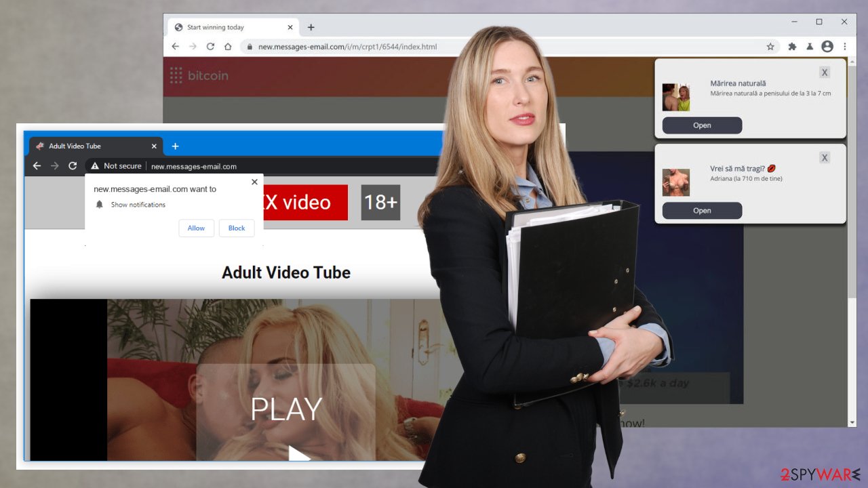The width and height of the screenshot is (868, 488).
Task: Maximize the light Chrome window
Action: tap(819, 22)
